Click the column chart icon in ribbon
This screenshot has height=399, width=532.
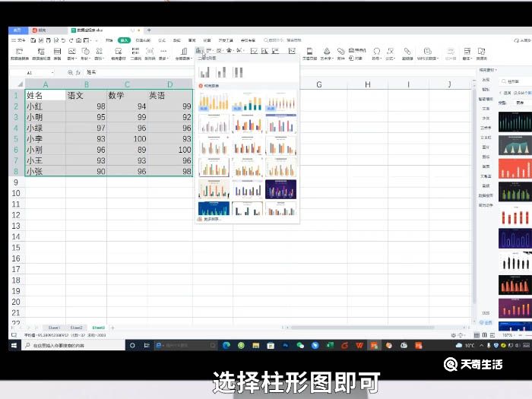tap(199, 51)
